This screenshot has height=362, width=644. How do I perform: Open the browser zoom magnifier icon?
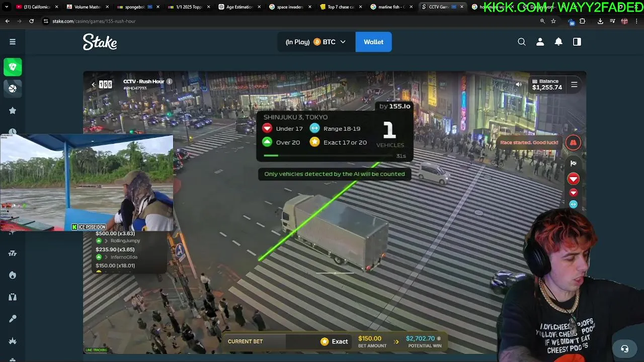click(542, 21)
